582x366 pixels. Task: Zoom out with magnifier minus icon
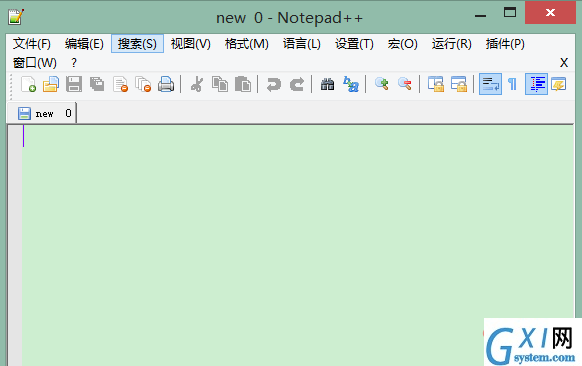click(405, 84)
